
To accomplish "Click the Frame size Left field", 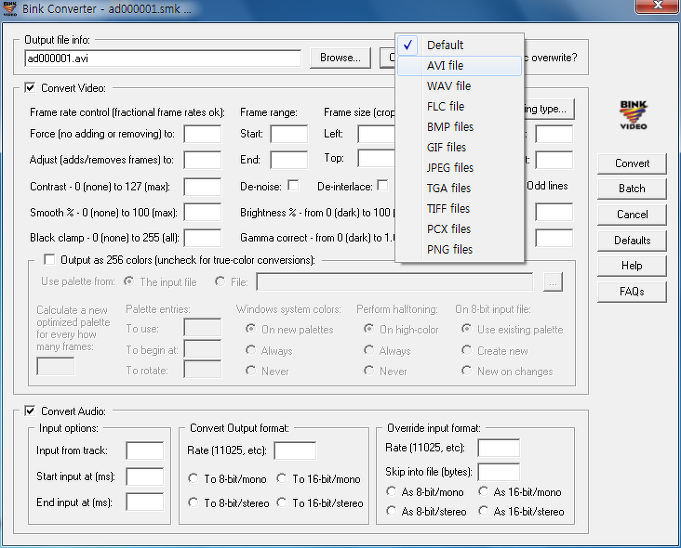I will [376, 134].
